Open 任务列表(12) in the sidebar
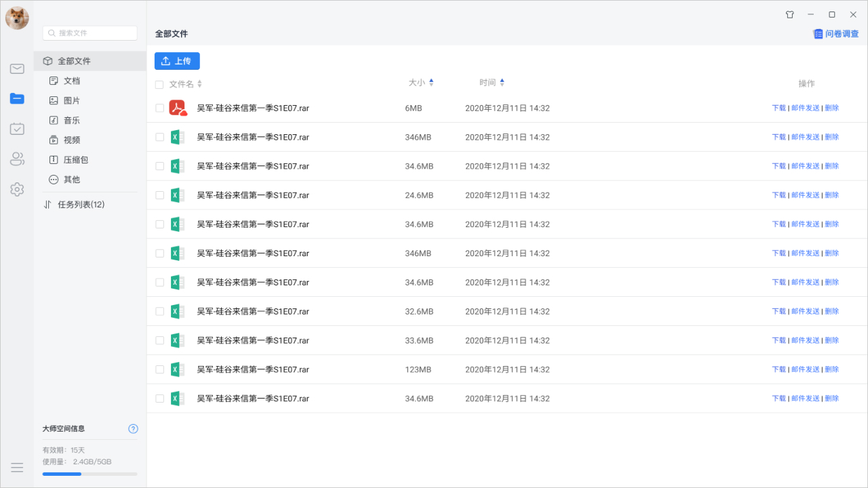 point(81,205)
